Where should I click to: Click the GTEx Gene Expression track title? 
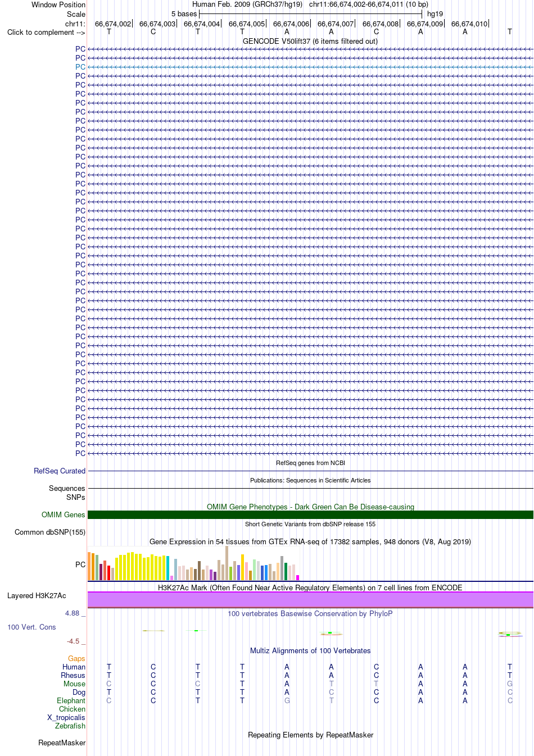310,541
